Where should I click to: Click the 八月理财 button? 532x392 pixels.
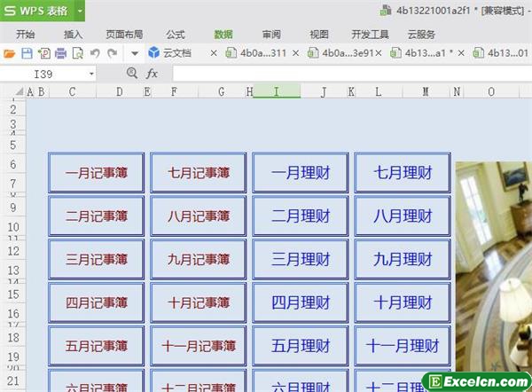(x=403, y=216)
